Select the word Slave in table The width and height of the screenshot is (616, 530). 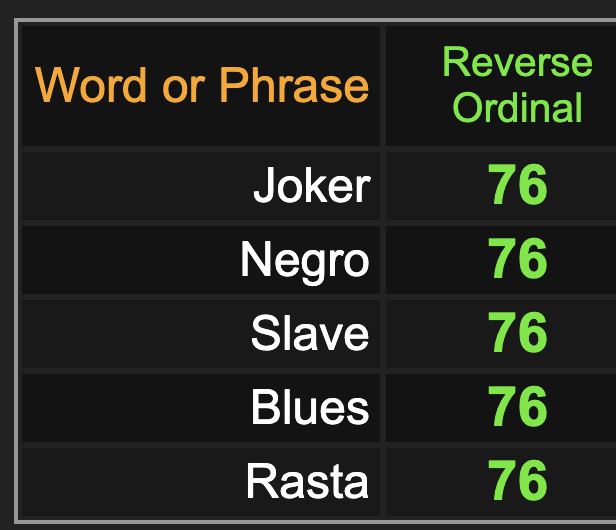[x=310, y=333]
